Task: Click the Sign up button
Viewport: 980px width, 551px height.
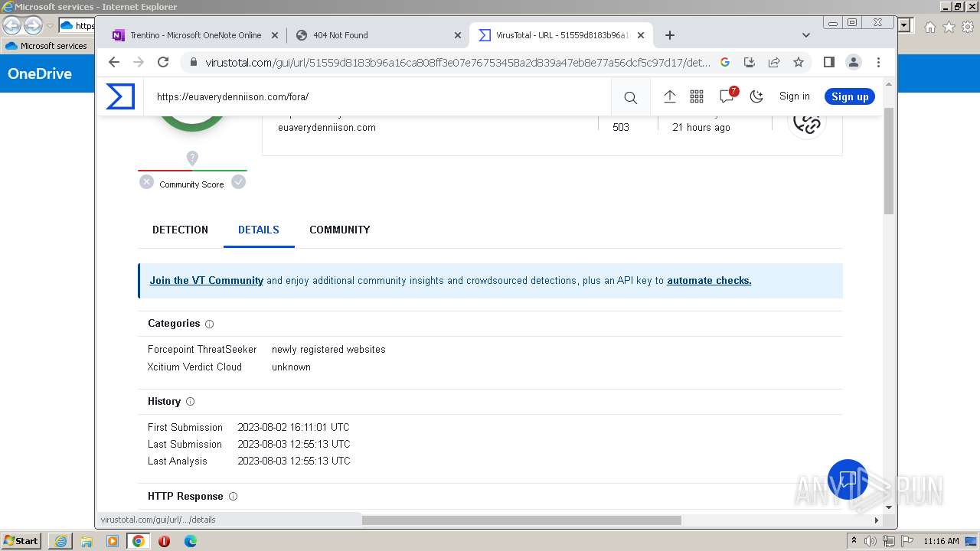Action: (x=850, y=96)
